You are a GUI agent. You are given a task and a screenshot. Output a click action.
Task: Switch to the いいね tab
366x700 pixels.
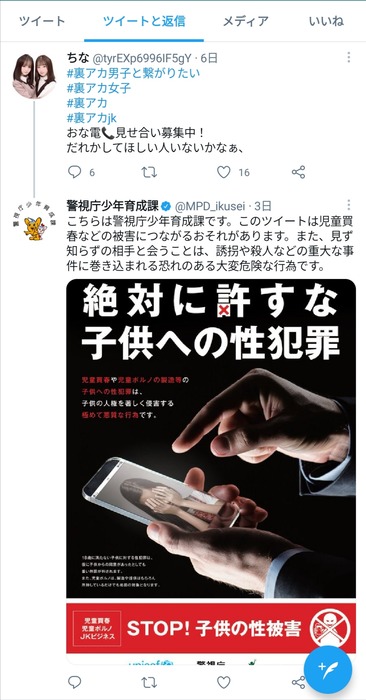327,21
